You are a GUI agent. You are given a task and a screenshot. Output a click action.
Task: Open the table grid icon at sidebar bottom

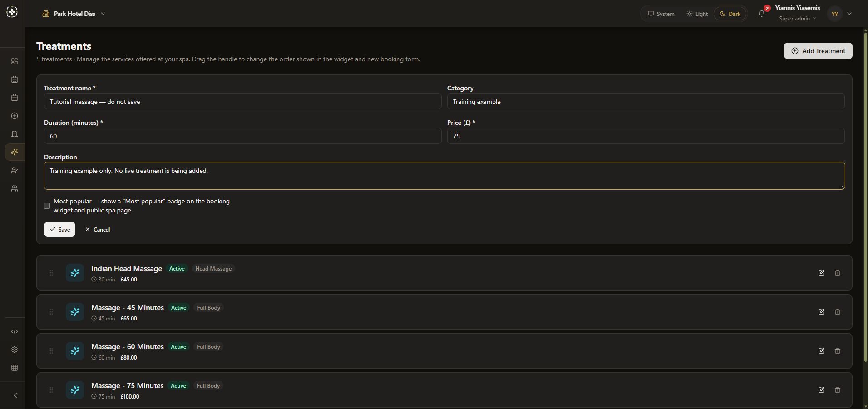(15, 368)
